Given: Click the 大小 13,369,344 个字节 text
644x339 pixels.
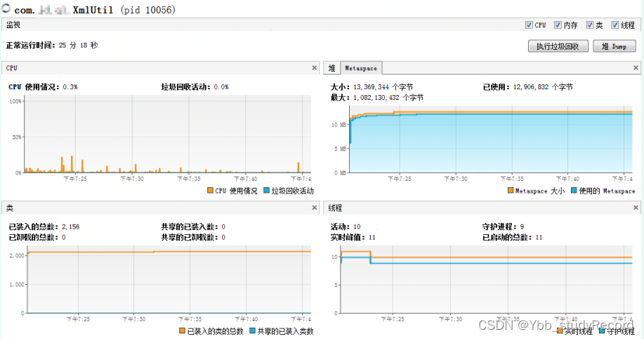Looking at the screenshot, I should coord(372,87).
